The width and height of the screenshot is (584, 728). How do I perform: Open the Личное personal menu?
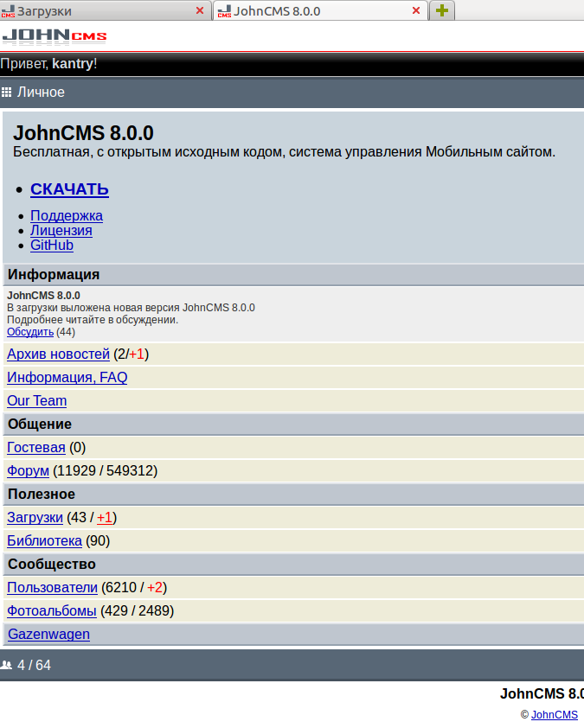[x=41, y=92]
